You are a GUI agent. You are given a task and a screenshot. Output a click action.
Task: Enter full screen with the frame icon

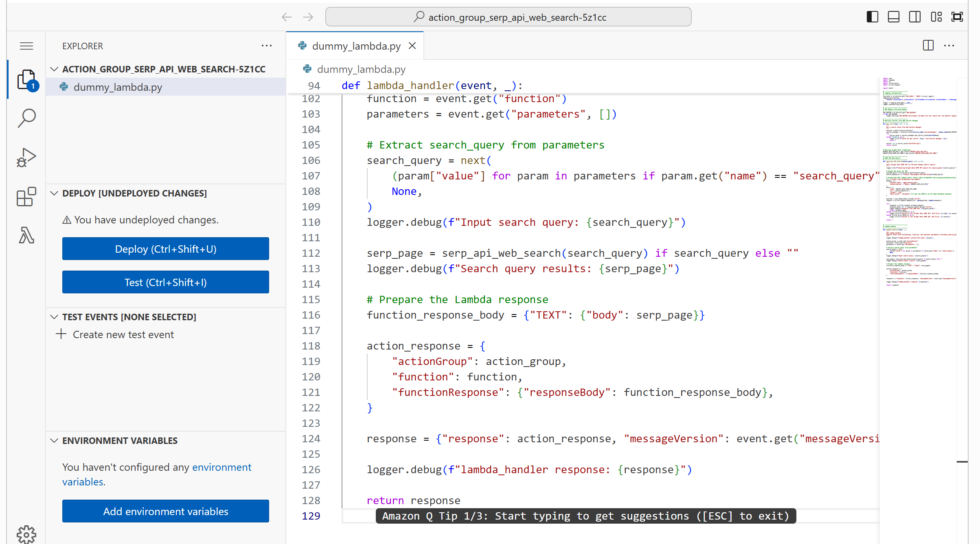coord(957,17)
